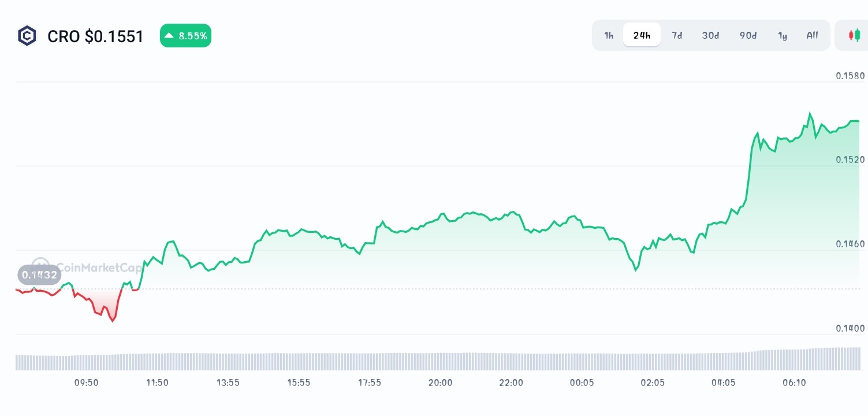Viewport: 868px width, 416px height.
Task: Click the CRO coin logo icon
Action: click(27, 36)
